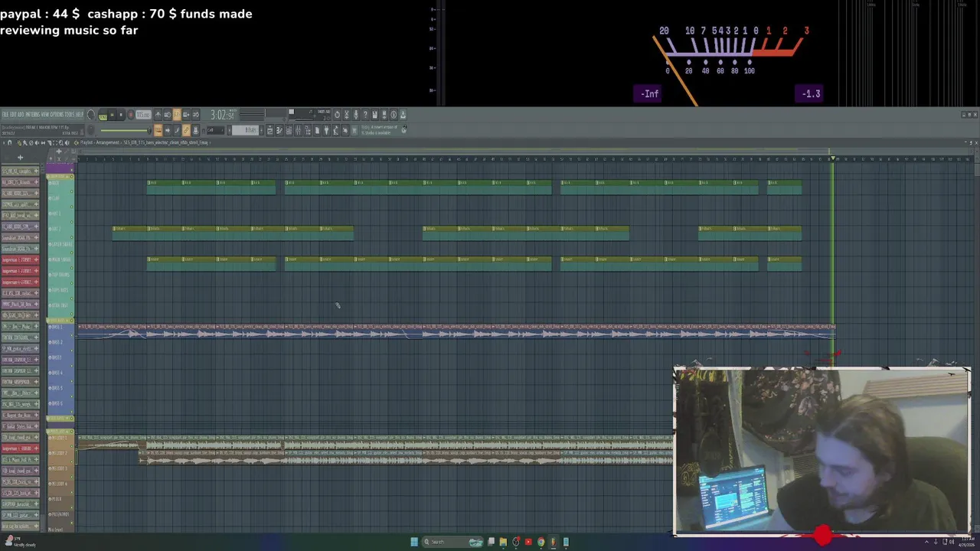This screenshot has width=980, height=551.
Task: Open the channel rack view icon
Action: [x=288, y=130]
